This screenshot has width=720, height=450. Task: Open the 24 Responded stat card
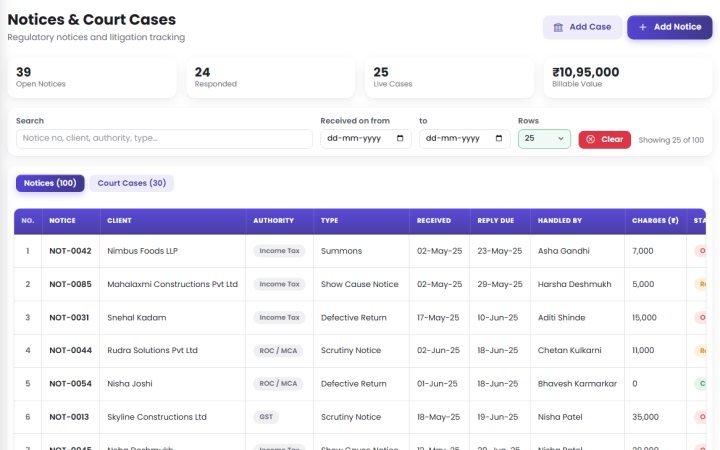tap(270, 78)
